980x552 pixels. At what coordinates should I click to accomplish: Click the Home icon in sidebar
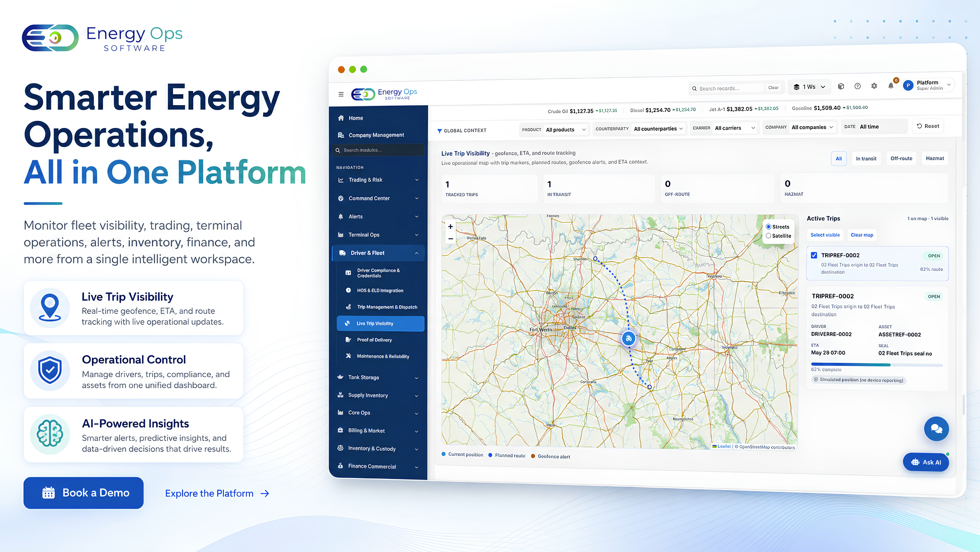341,118
